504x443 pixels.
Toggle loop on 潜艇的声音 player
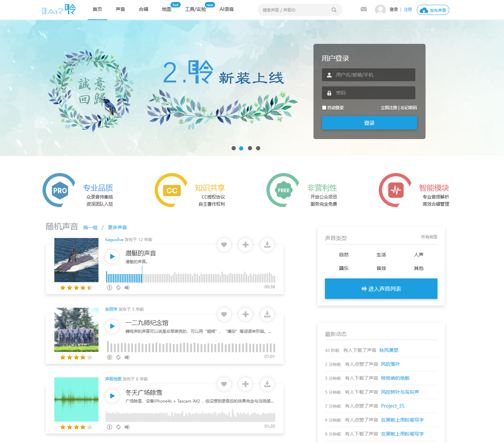pos(118,288)
